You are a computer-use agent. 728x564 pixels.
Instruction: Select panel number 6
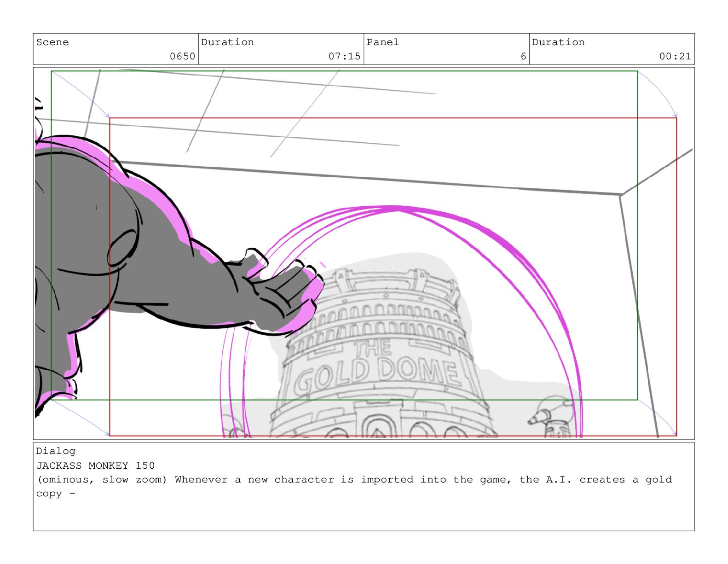523,56
